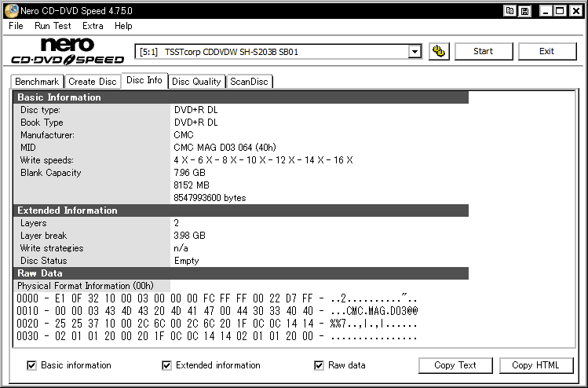The width and height of the screenshot is (588, 388).
Task: Click the Disc Status value Empty
Action: tap(186, 261)
